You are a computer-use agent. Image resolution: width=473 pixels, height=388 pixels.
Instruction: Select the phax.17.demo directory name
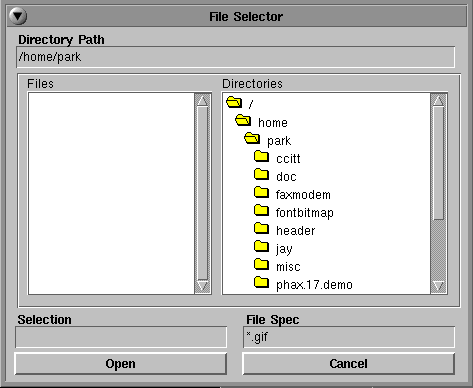[x=314, y=285]
